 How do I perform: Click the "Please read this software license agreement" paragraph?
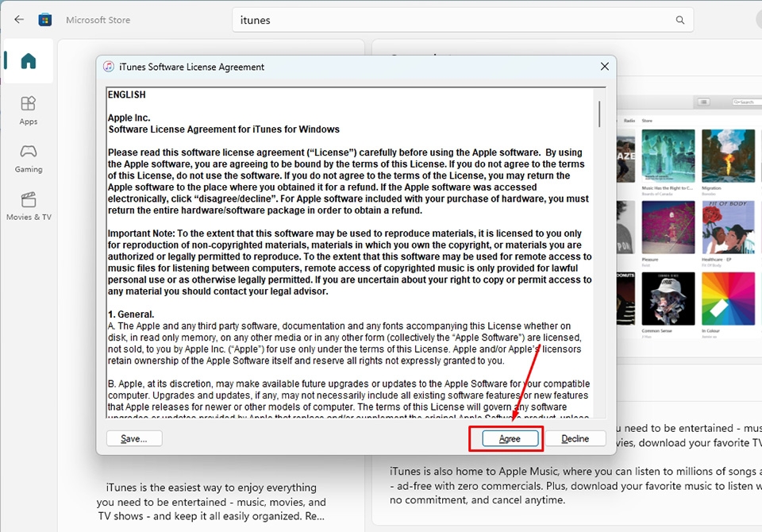tap(348, 181)
